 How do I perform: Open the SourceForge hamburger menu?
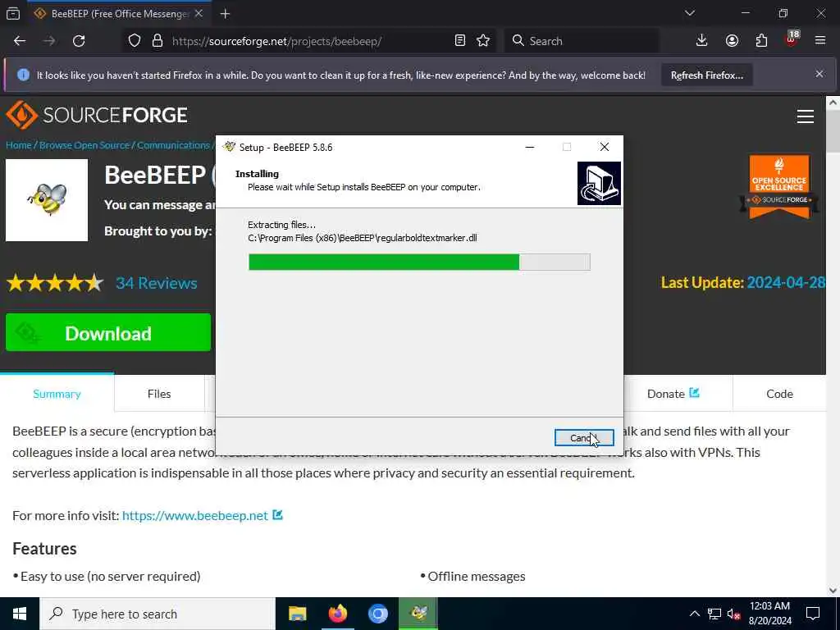pos(806,116)
